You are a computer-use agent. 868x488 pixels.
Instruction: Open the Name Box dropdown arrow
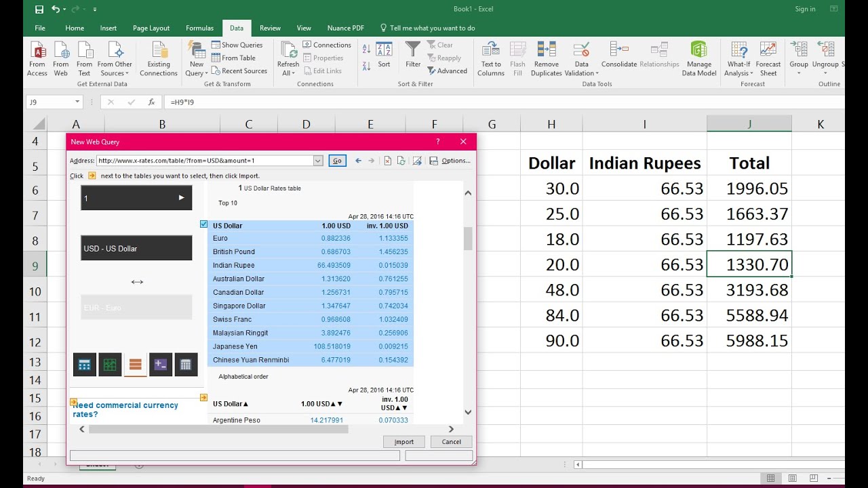point(77,102)
